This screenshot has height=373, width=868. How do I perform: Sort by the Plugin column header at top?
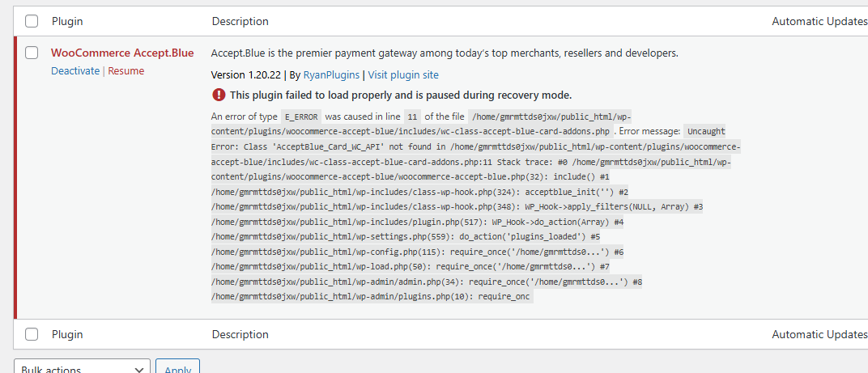pos(67,21)
